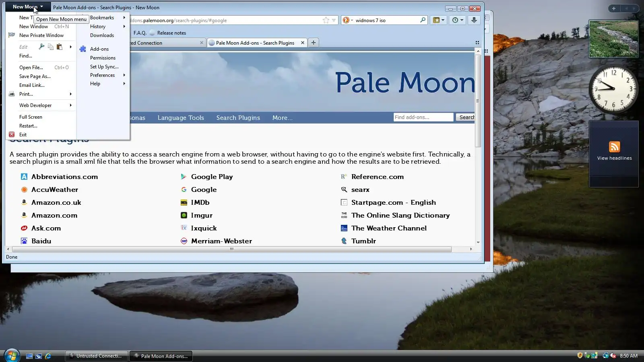Click the Abbreviations.com plugin icon
Image resolution: width=644 pixels, height=362 pixels.
point(24,177)
